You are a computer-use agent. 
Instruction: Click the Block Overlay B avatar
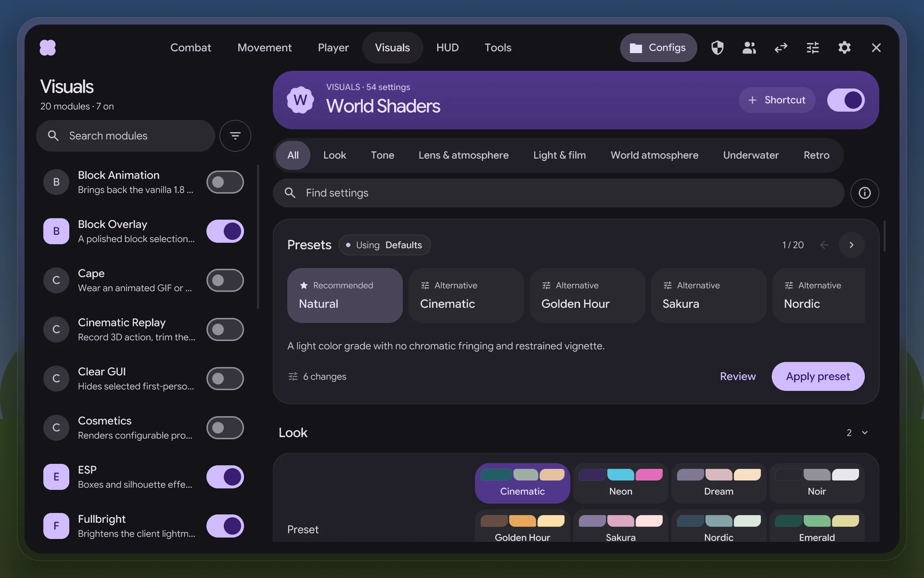click(x=56, y=231)
